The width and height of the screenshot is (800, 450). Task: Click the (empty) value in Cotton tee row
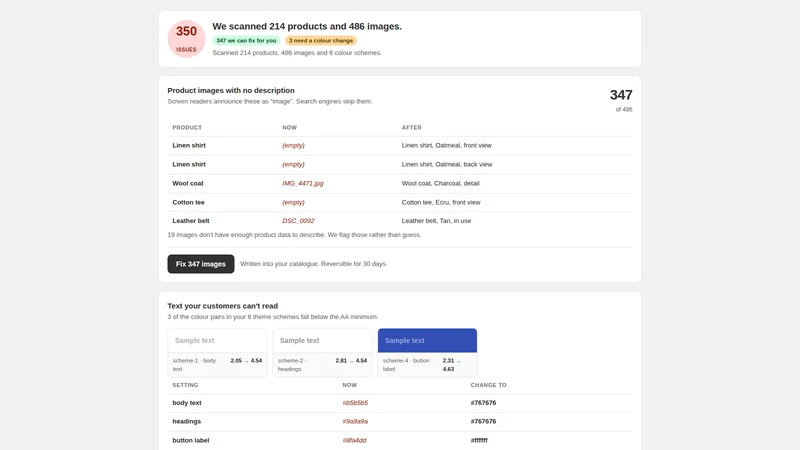(x=293, y=202)
